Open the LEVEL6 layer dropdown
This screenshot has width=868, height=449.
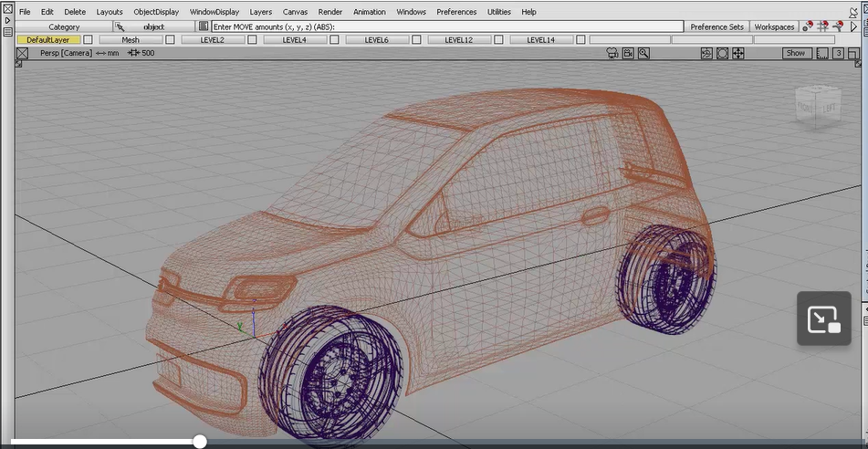point(376,40)
